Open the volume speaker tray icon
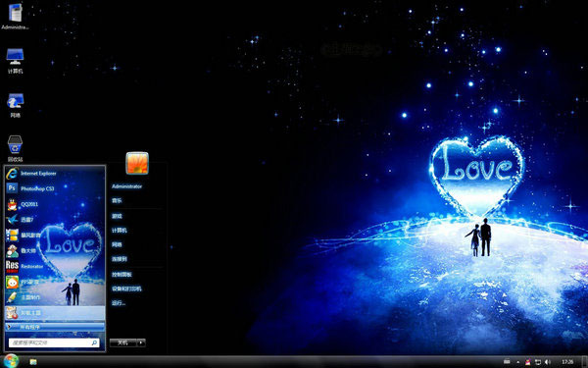The height and width of the screenshot is (368, 588). pyautogui.click(x=547, y=362)
